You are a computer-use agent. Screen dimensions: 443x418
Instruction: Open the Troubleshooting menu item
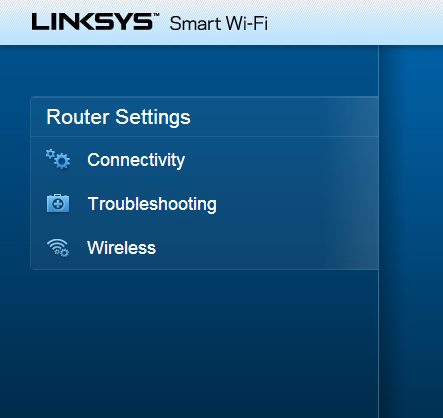pyautogui.click(x=204, y=204)
